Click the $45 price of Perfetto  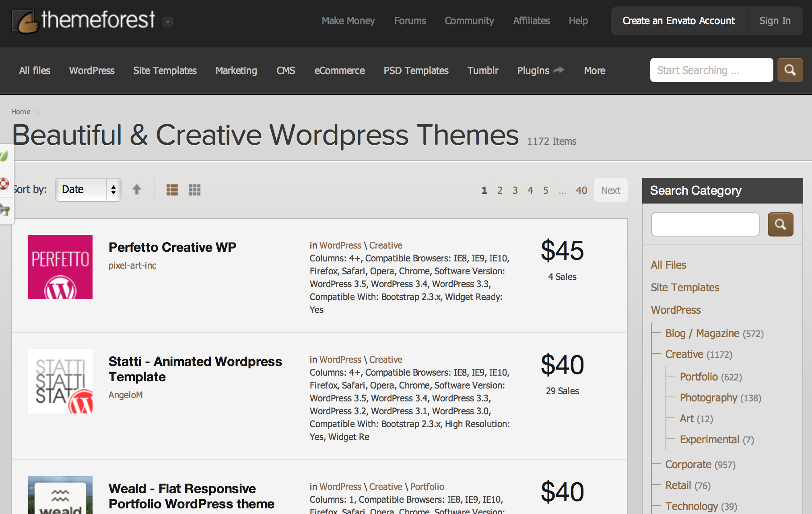point(562,251)
